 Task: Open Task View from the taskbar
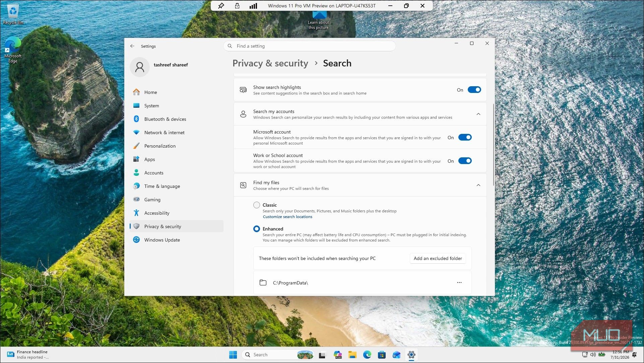click(322, 355)
